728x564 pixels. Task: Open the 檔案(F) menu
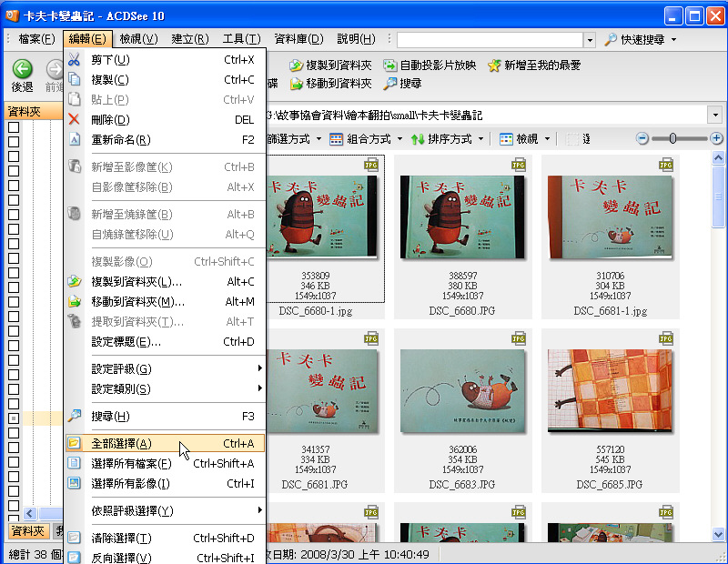tap(36, 39)
